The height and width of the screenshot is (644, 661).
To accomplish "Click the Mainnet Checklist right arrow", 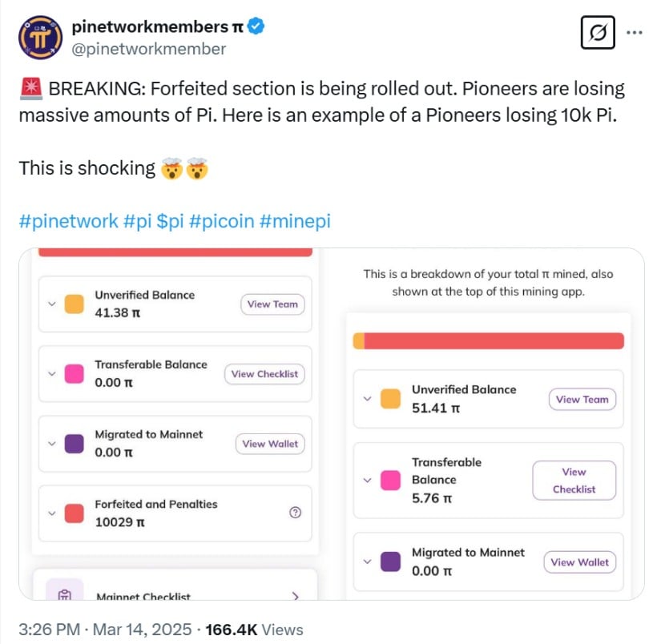I will point(295,596).
